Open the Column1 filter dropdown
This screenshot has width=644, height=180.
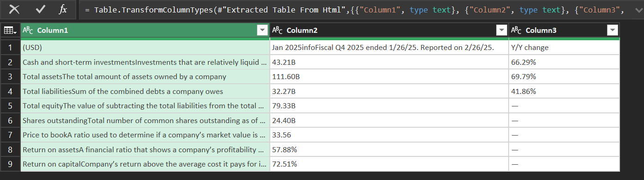click(262, 31)
